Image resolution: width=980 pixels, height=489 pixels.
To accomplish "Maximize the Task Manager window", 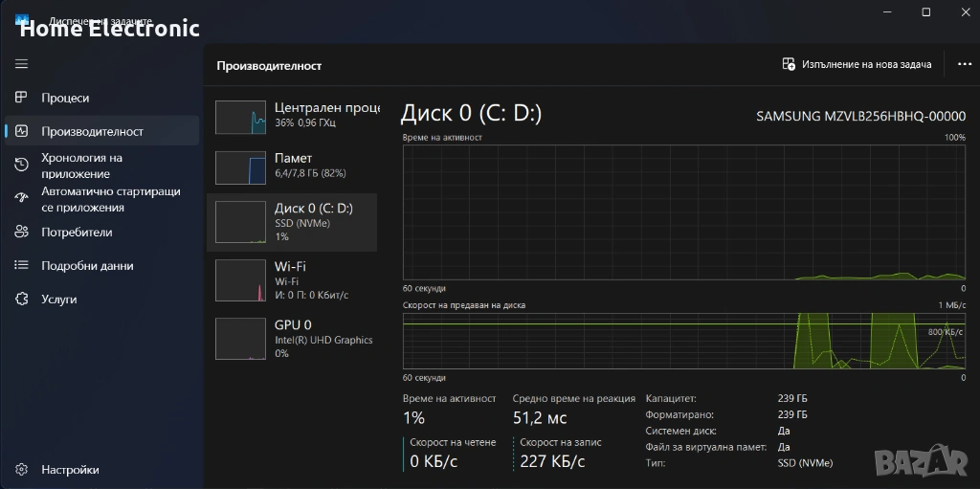I will (x=925, y=11).
